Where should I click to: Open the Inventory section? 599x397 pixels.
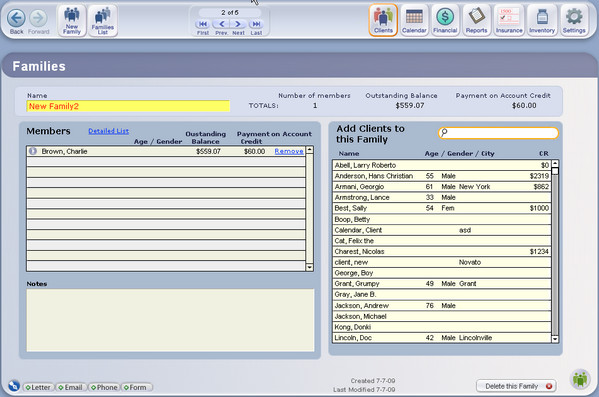tap(542, 20)
